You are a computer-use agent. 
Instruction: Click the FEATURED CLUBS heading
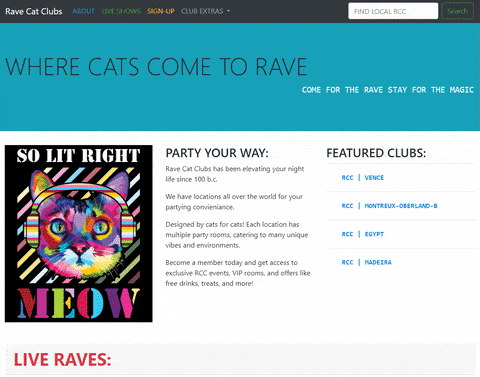point(376,153)
